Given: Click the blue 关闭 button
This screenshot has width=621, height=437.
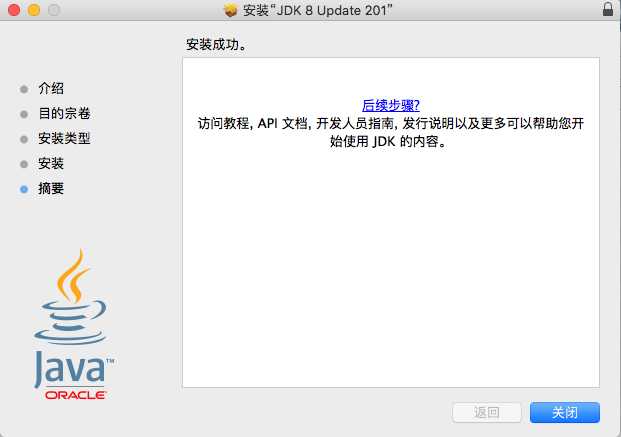Looking at the screenshot, I should (x=565, y=413).
